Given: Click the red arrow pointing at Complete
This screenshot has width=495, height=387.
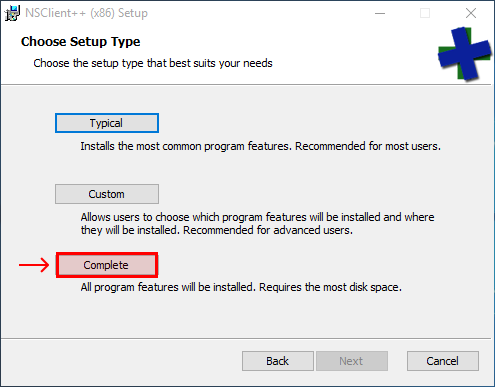Looking at the screenshot, I should [x=34, y=265].
